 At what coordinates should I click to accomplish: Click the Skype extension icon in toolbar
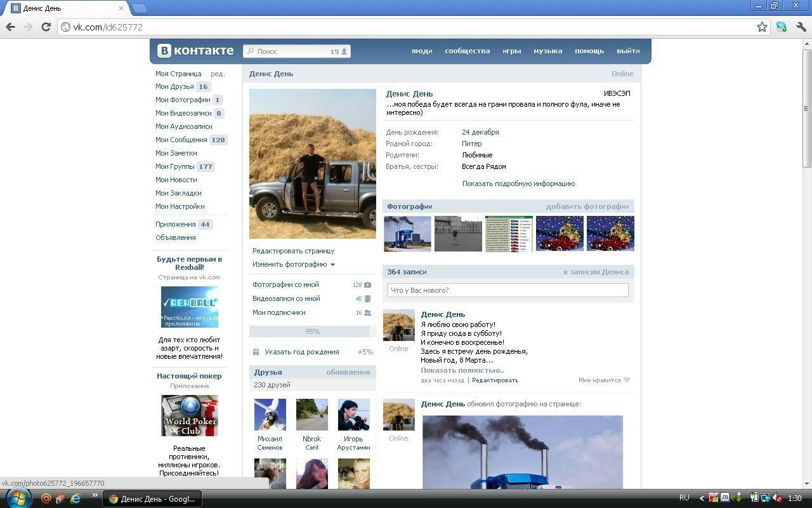pos(782,27)
